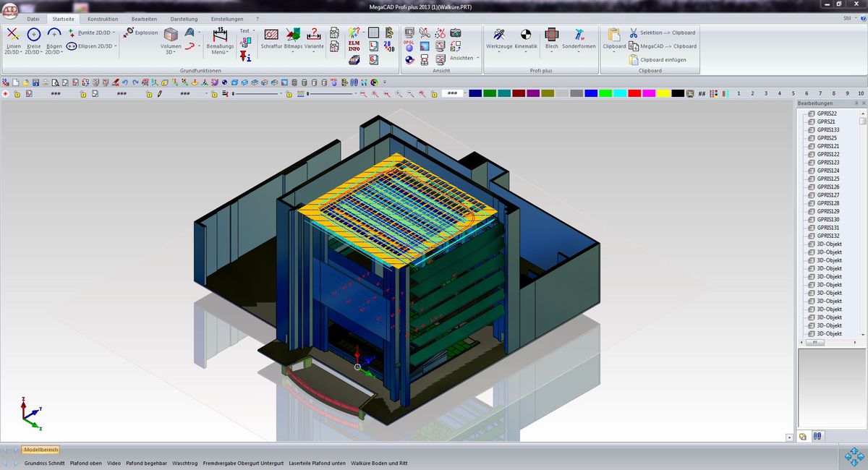Toggle layer number 10 in layer bar
868x470 pixels.
click(x=861, y=93)
